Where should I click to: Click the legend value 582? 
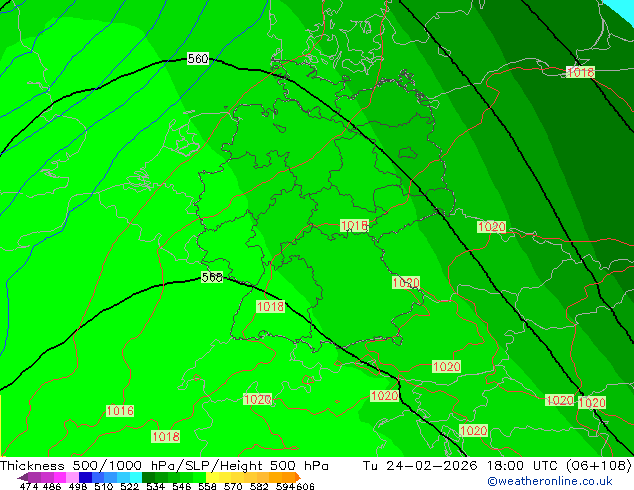pos(259,486)
